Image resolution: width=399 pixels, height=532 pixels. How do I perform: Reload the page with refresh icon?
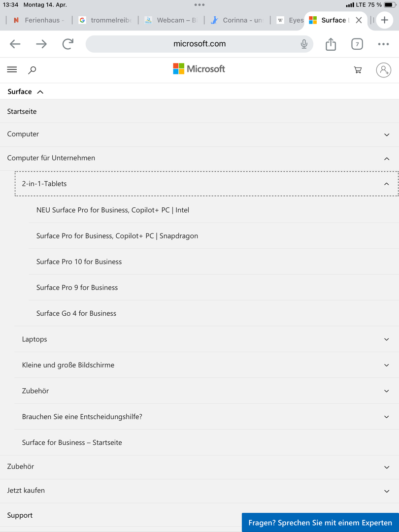click(67, 44)
